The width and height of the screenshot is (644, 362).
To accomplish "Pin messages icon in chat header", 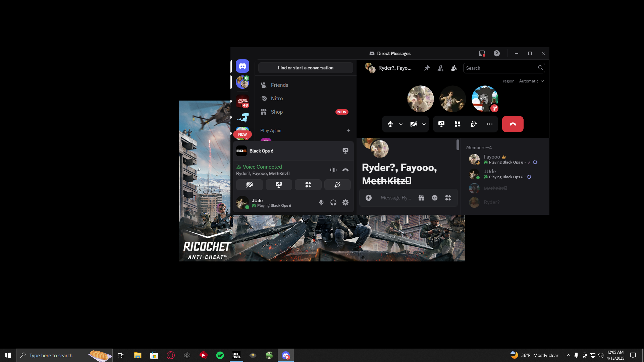I will click(427, 68).
